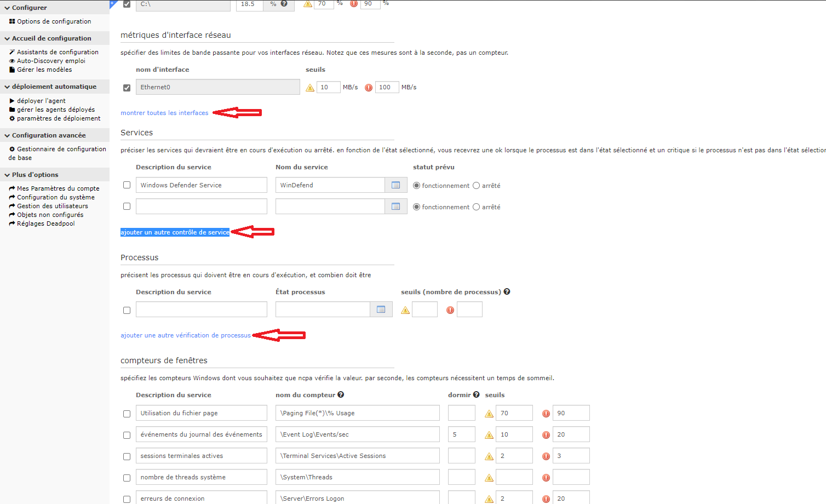Image resolution: width=826 pixels, height=504 pixels.
Task: Click help icon beside nom du compteur
Action: [x=341, y=394]
